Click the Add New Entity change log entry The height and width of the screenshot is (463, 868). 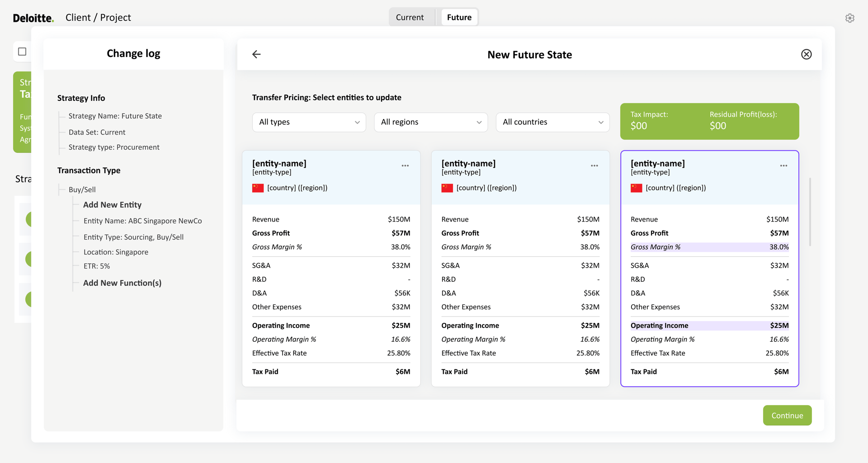[x=112, y=205]
